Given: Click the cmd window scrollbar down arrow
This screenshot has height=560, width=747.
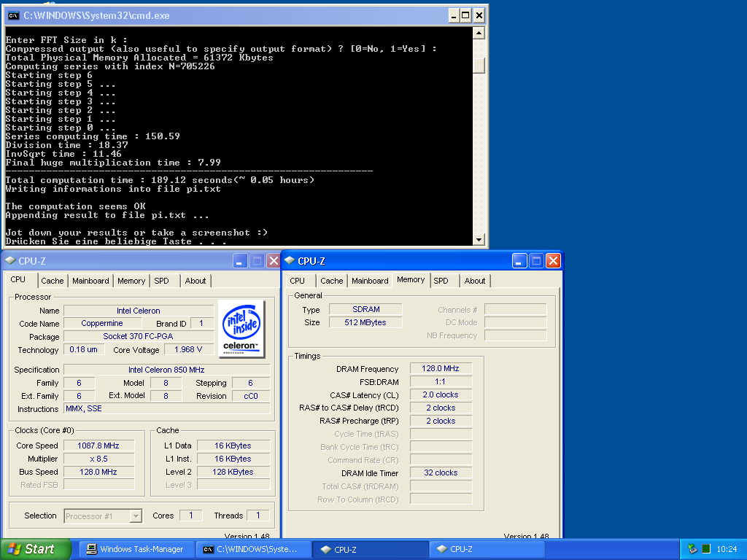Looking at the screenshot, I should tap(479, 239).
